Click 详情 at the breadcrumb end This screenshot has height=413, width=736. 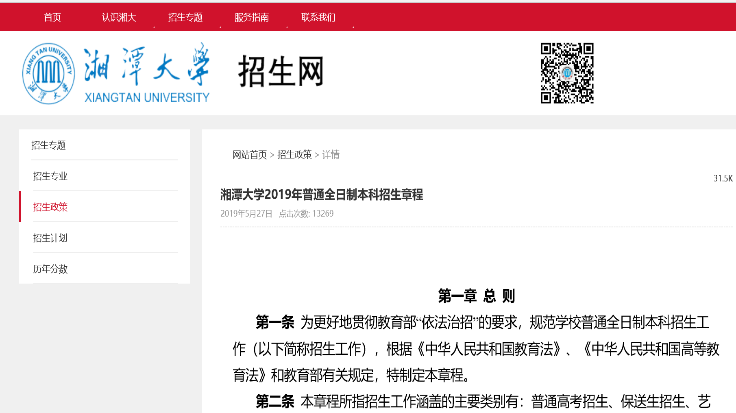tap(330, 154)
